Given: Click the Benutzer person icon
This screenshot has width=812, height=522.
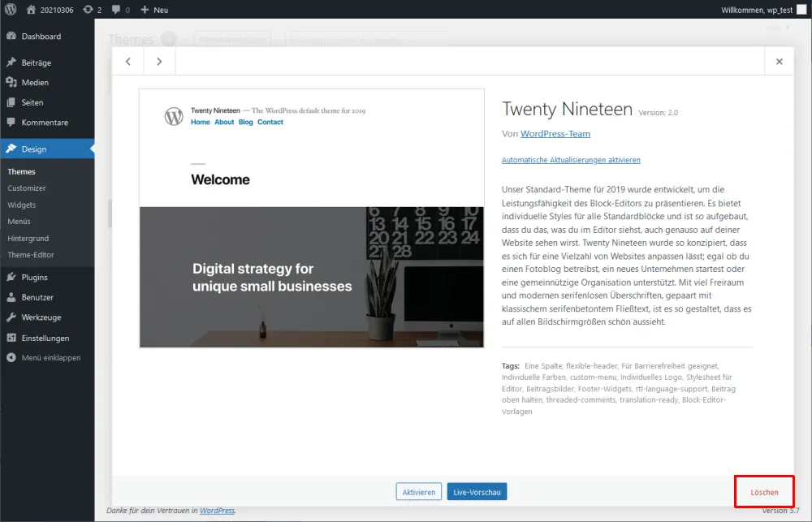Looking at the screenshot, I should [11, 297].
